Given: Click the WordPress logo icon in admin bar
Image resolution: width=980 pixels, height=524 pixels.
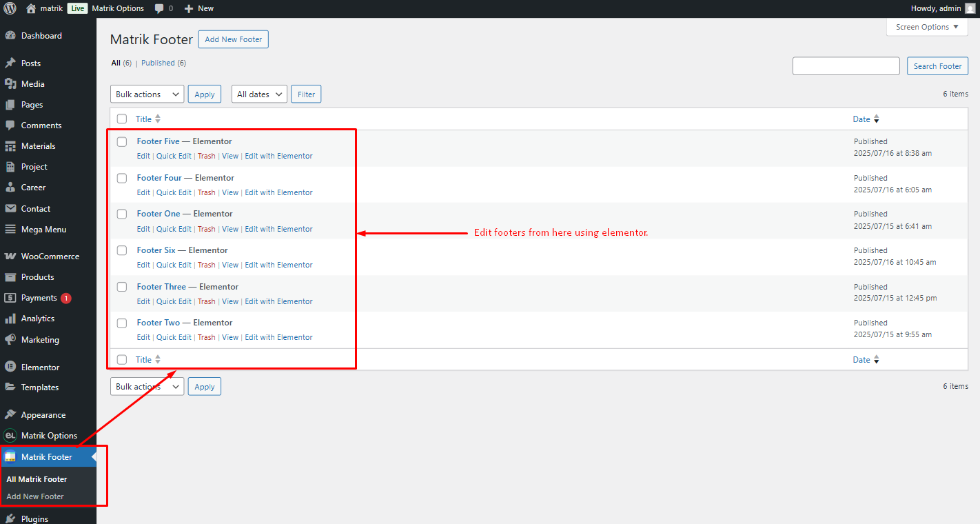Looking at the screenshot, I should (10, 8).
